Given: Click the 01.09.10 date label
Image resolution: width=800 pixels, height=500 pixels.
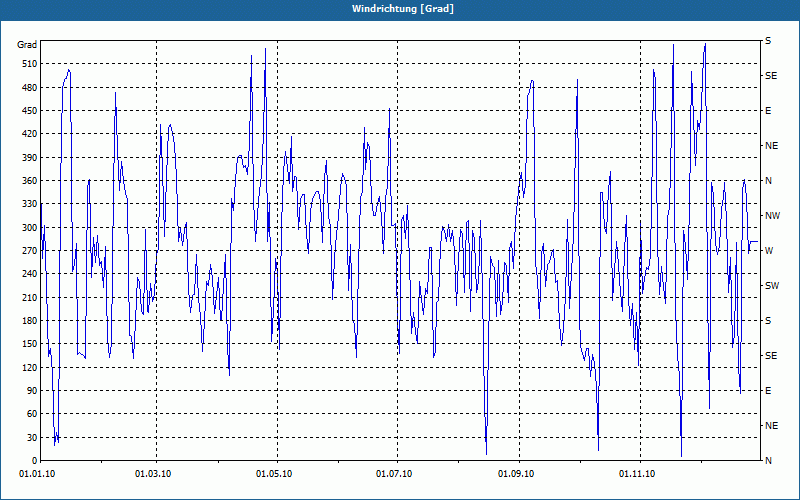Looking at the screenshot, I should coord(516,474).
